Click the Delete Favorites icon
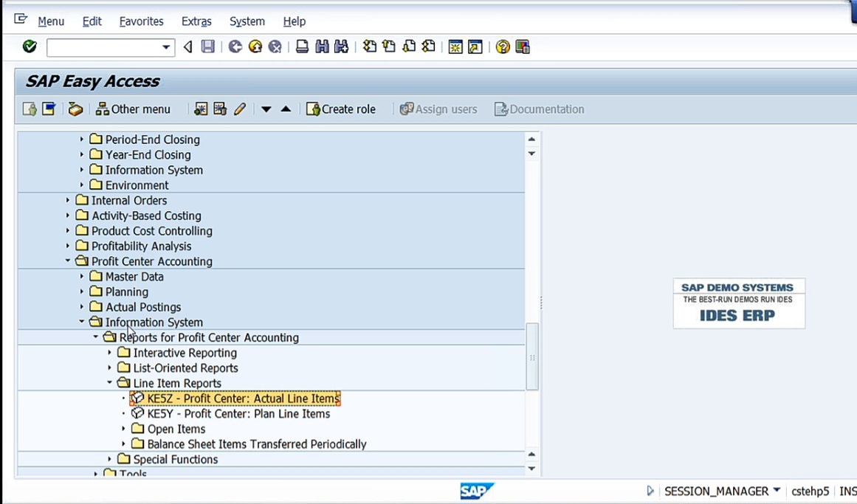The width and height of the screenshot is (857, 504). click(x=220, y=109)
